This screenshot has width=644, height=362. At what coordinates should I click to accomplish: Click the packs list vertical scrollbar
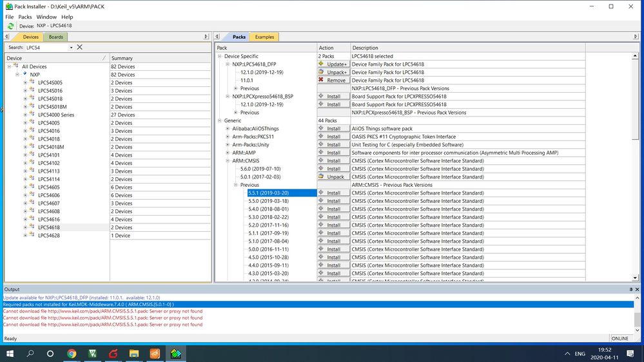point(635,167)
